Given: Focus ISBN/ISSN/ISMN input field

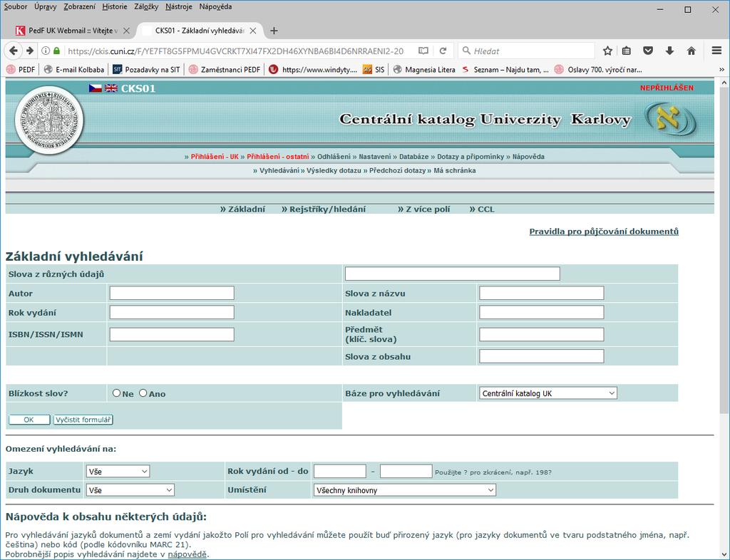Looking at the screenshot, I should pos(172,334).
